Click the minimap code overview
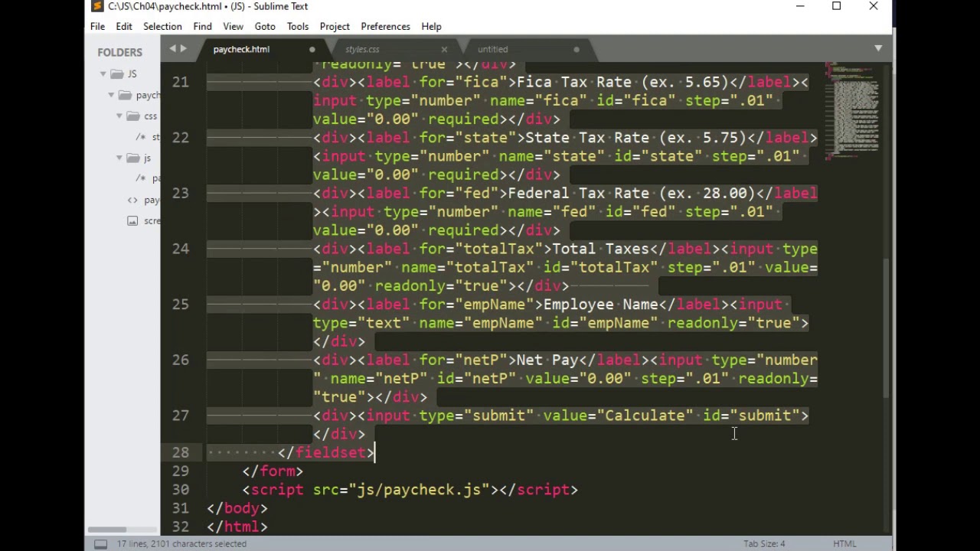This screenshot has height=551, width=980. tap(852, 111)
